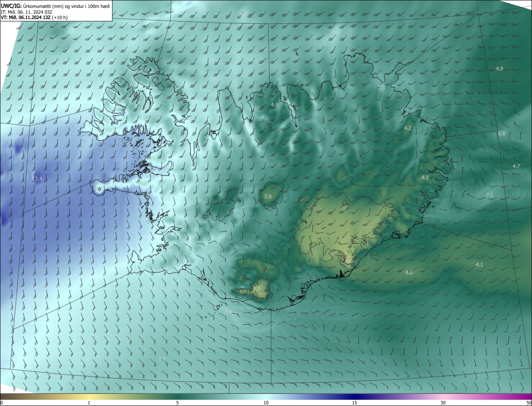Select the 4.0 value label off the southeast coast
The width and height of the screenshot is (532, 406).
coord(409,273)
